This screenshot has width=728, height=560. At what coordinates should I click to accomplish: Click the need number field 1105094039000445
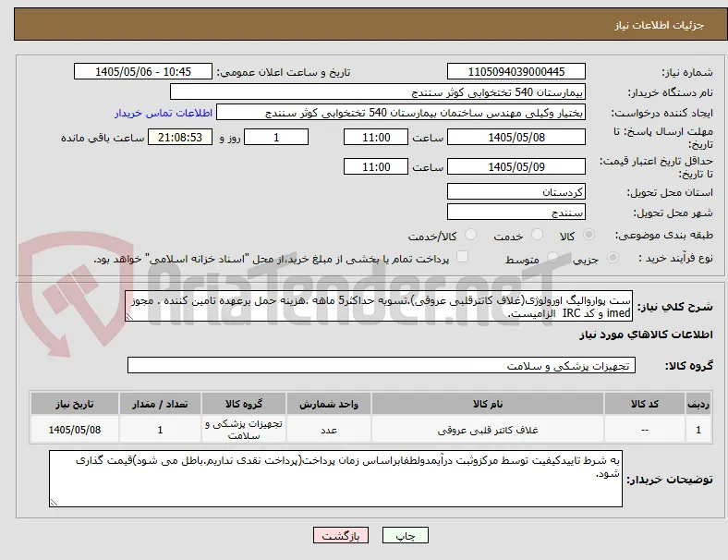(516, 71)
